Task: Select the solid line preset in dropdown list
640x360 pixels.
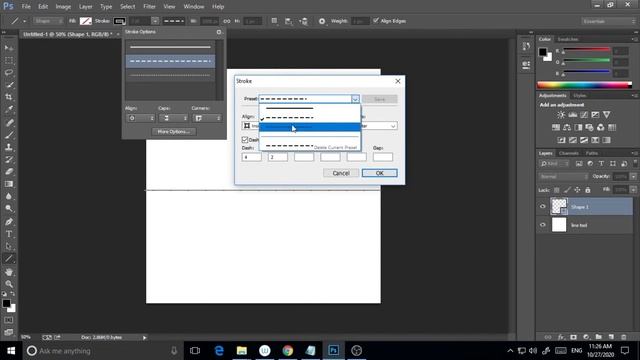Action: [310, 109]
